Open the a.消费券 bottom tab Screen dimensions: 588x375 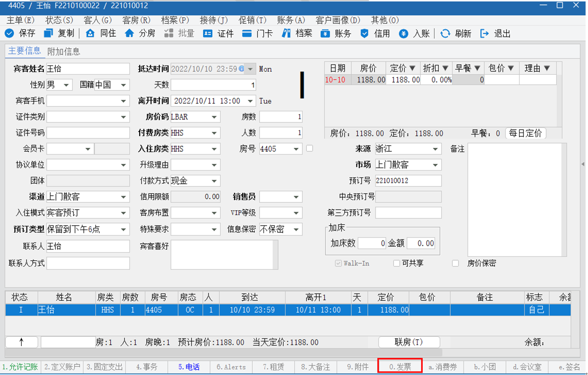coord(443,367)
